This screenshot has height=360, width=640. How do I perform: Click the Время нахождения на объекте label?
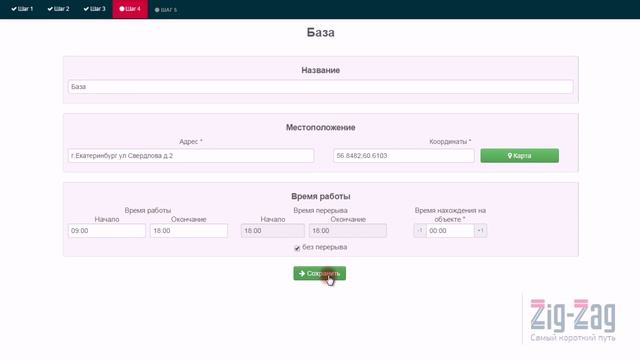[450, 215]
